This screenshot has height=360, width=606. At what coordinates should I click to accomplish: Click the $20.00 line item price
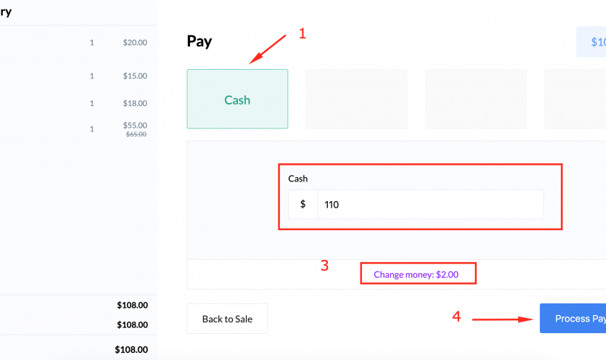pyautogui.click(x=135, y=43)
